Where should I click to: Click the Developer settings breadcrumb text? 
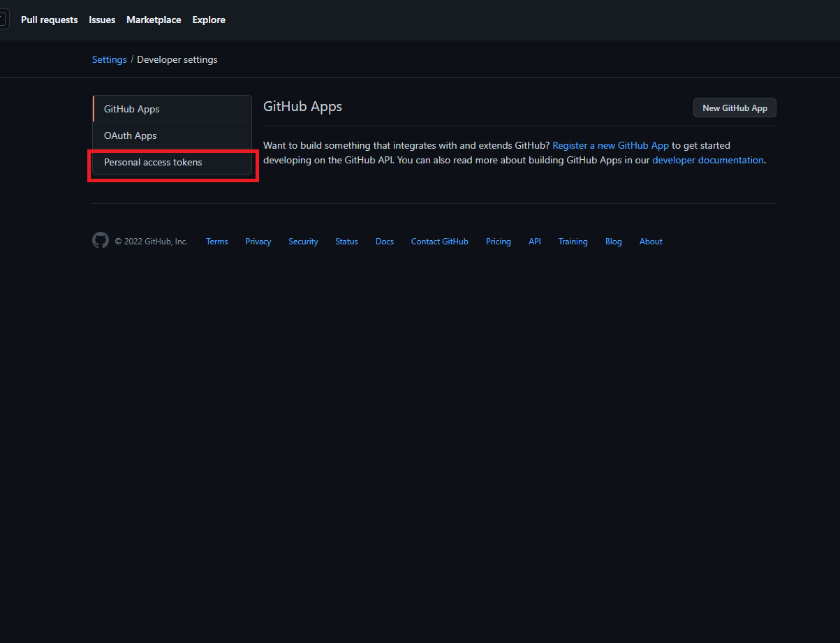point(177,59)
